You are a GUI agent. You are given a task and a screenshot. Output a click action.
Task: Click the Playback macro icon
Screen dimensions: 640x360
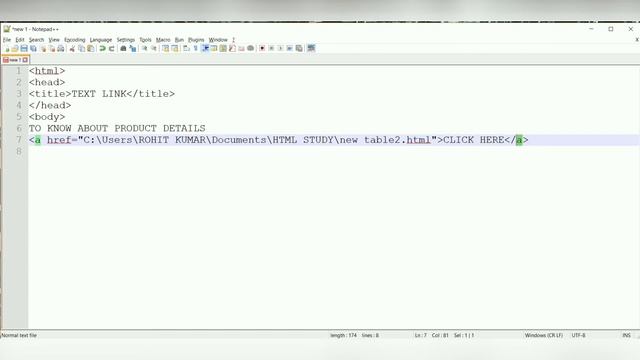[x=280, y=48]
